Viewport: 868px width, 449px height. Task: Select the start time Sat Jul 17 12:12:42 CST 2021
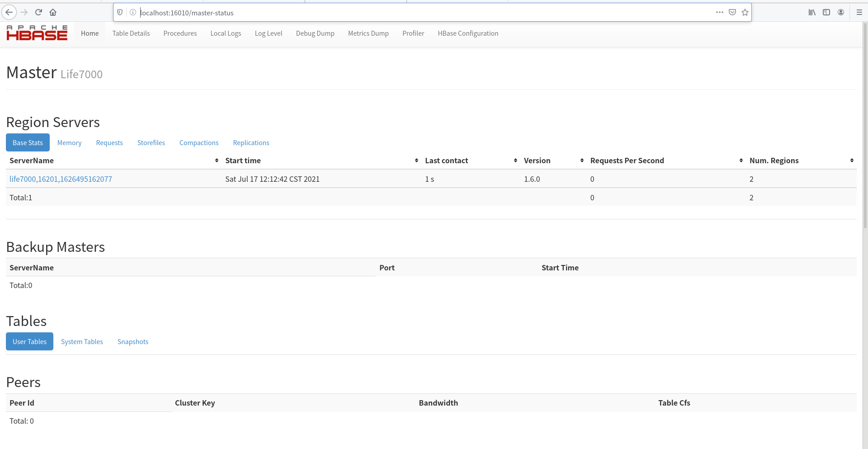(x=272, y=179)
